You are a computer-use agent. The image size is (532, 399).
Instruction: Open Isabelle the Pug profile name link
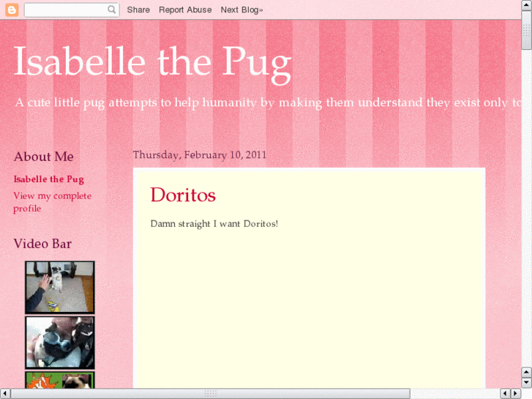coord(48,179)
